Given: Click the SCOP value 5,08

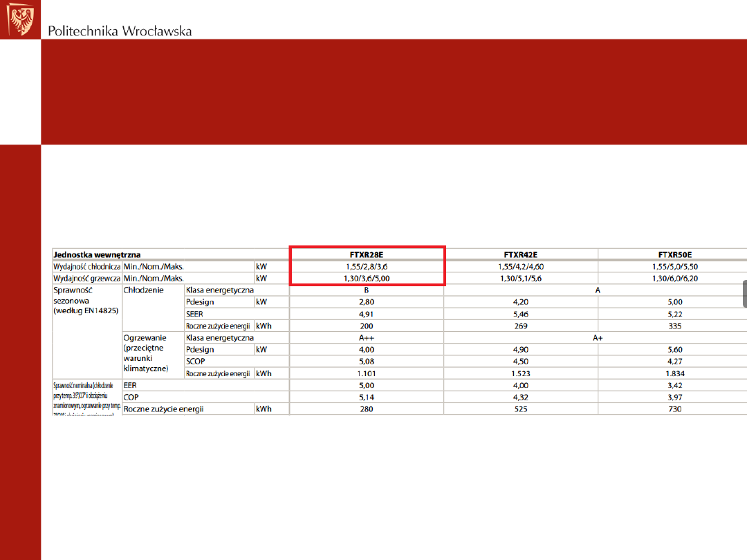Looking at the screenshot, I should coord(367,362).
